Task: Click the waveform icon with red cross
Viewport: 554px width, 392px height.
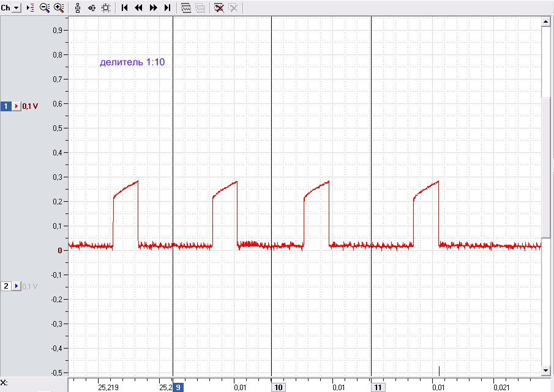Action: (x=219, y=8)
